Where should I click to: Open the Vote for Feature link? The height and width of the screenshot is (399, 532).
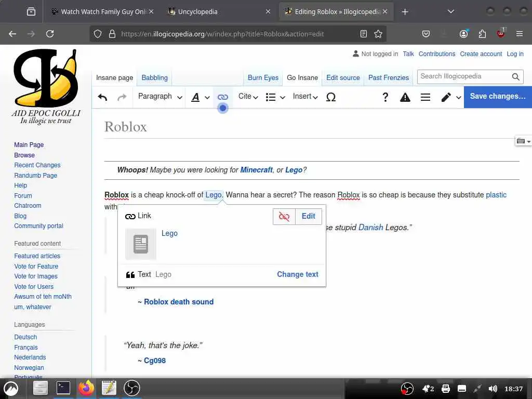[x=36, y=267]
